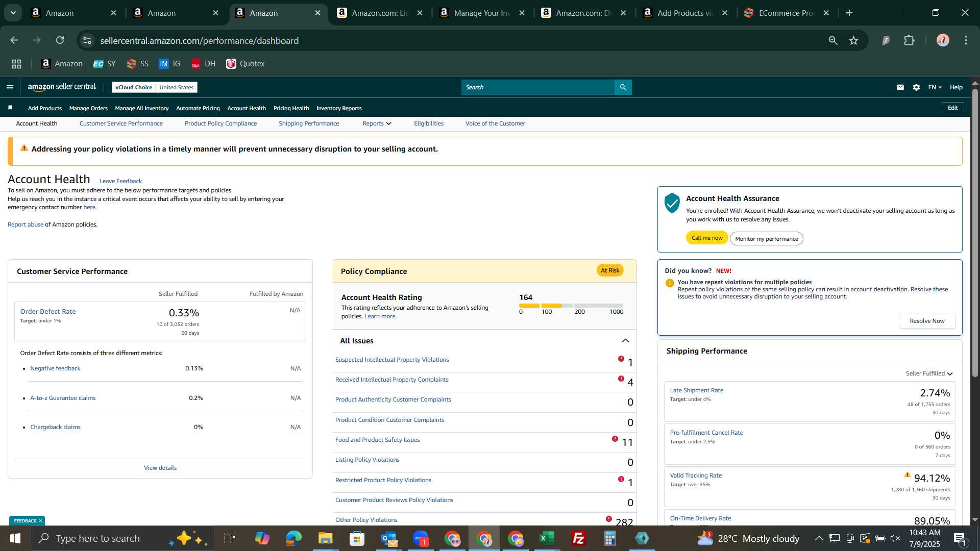Open the Quotex bookmark
The image size is (980, 551).
pos(246,64)
